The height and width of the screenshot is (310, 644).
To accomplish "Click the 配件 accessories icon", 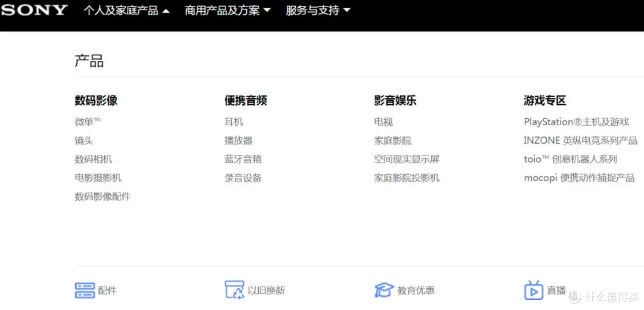I will coord(85,290).
